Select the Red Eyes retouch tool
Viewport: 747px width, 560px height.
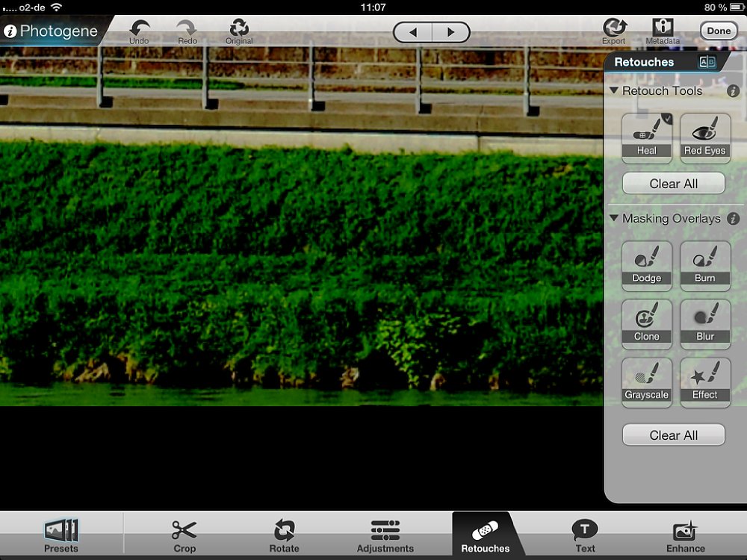pyautogui.click(x=704, y=137)
